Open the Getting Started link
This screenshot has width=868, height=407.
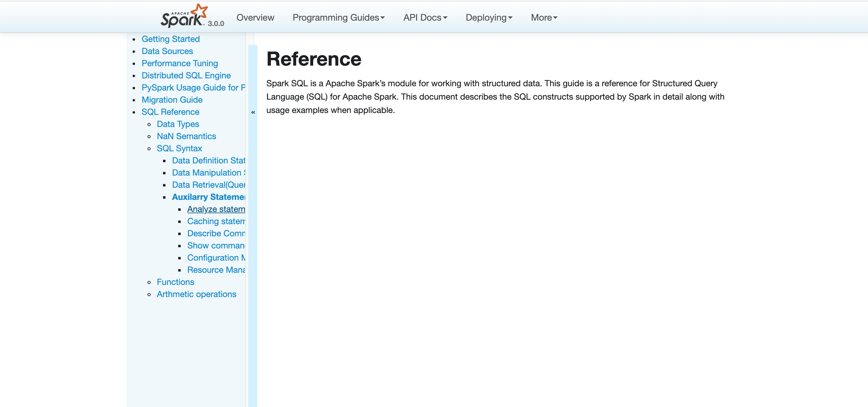point(171,39)
